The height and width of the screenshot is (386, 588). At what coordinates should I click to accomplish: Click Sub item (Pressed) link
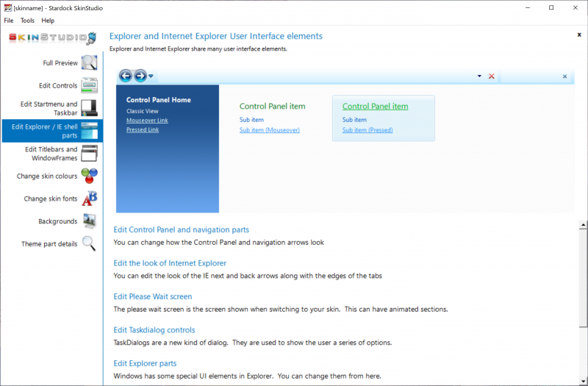tap(367, 130)
